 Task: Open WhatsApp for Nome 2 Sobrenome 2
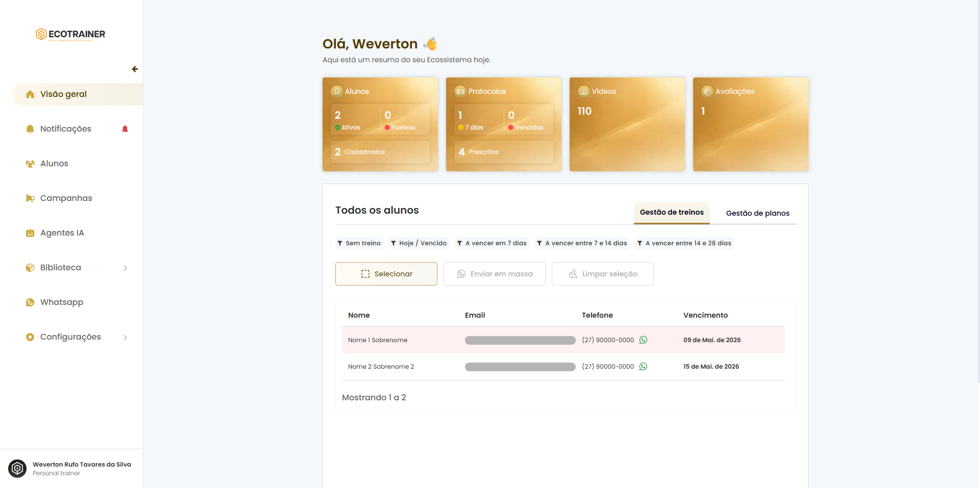click(643, 367)
